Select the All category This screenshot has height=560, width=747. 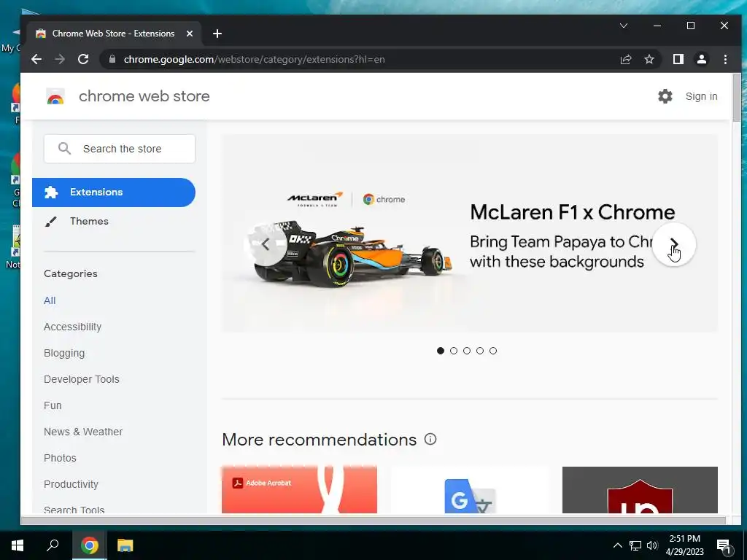click(50, 300)
